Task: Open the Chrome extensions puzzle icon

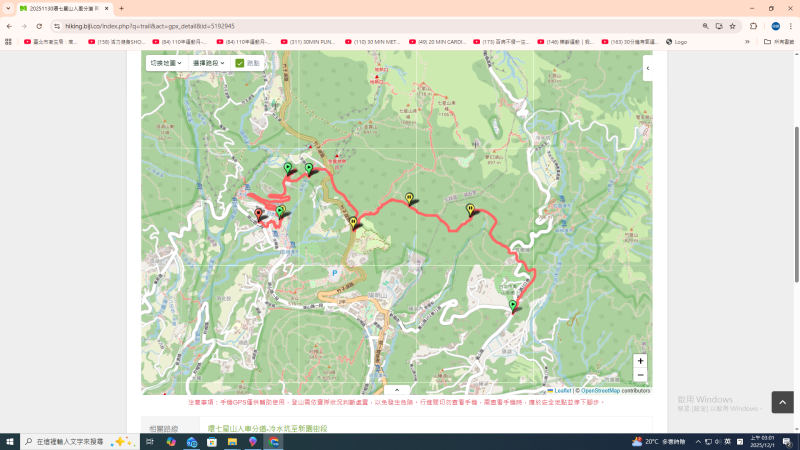Action: [753, 26]
